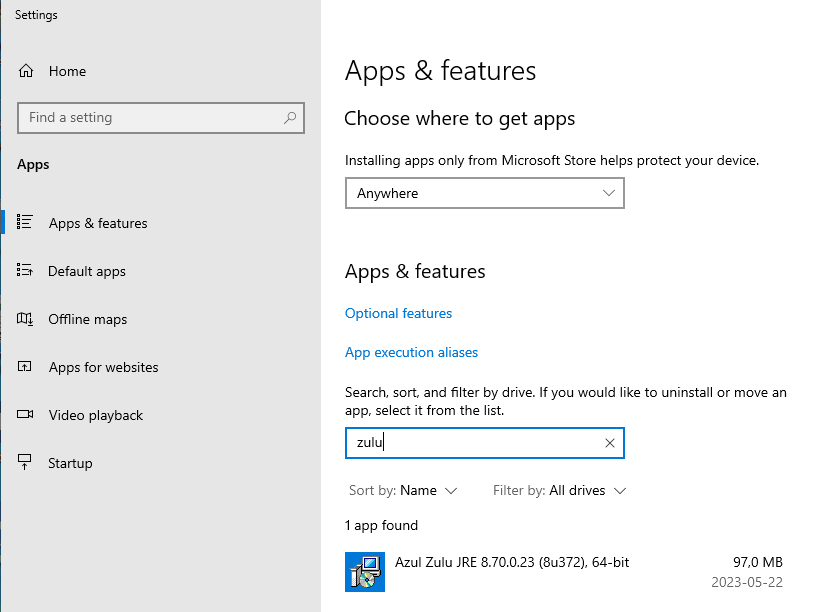Click the Home icon in the sidebar

pyautogui.click(x=26, y=71)
